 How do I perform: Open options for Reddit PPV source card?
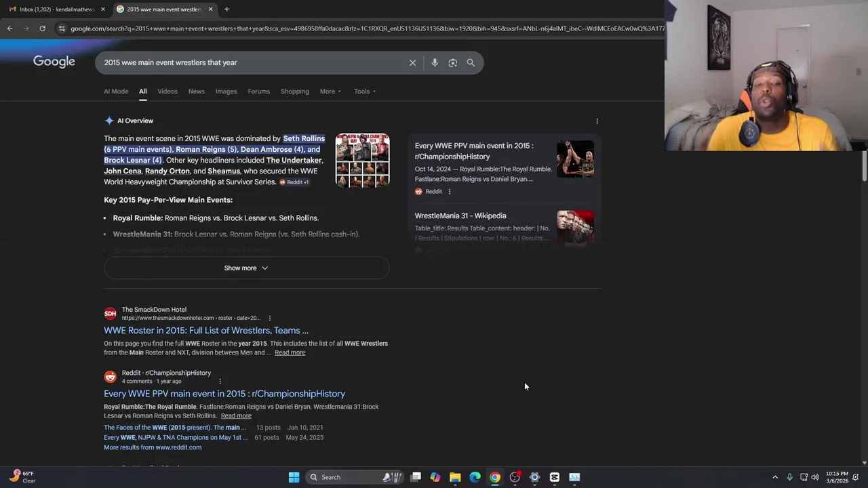pyautogui.click(x=449, y=192)
